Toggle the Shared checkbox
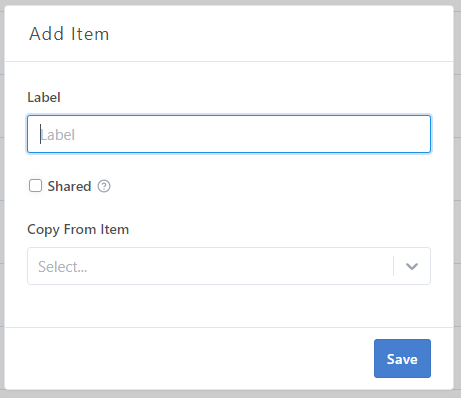This screenshot has height=398, width=461. [x=35, y=186]
